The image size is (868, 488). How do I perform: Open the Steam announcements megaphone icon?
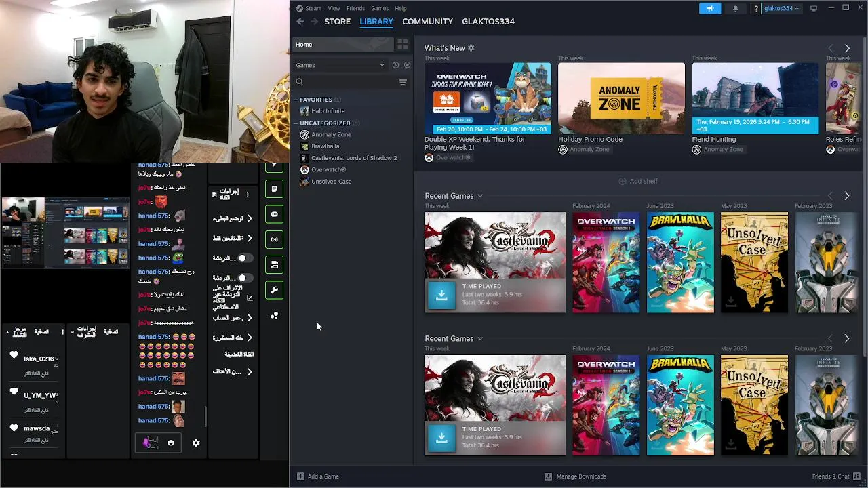coord(710,8)
